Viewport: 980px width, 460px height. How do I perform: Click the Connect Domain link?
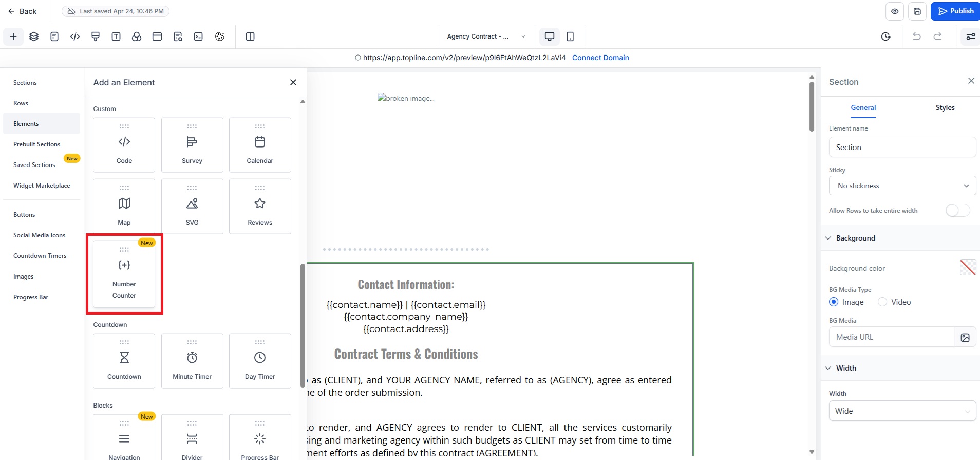(600, 58)
